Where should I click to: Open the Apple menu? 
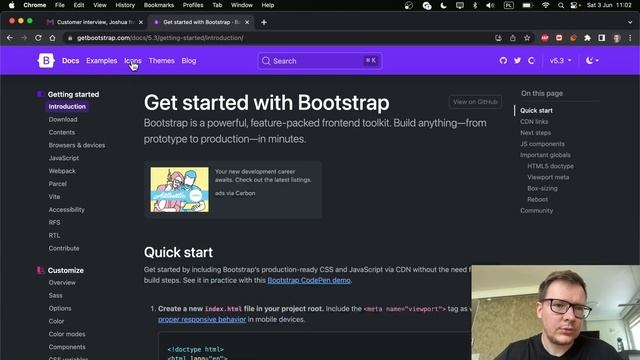click(x=11, y=5)
